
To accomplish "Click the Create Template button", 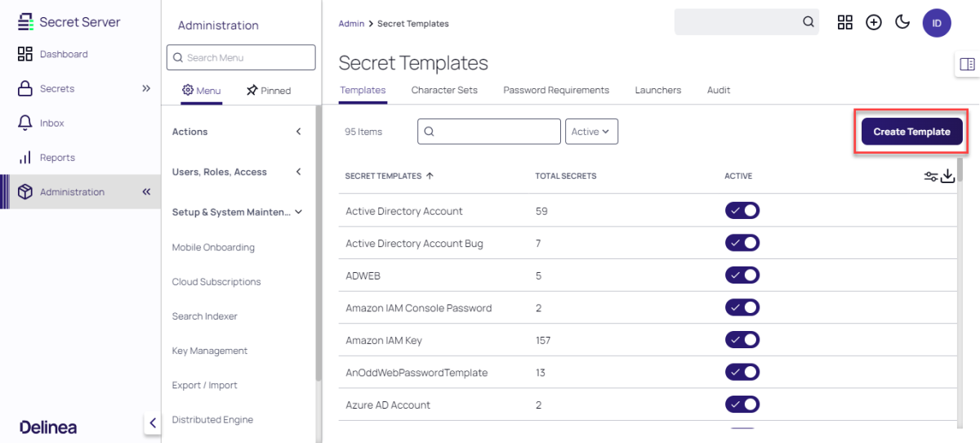I will click(x=911, y=132).
